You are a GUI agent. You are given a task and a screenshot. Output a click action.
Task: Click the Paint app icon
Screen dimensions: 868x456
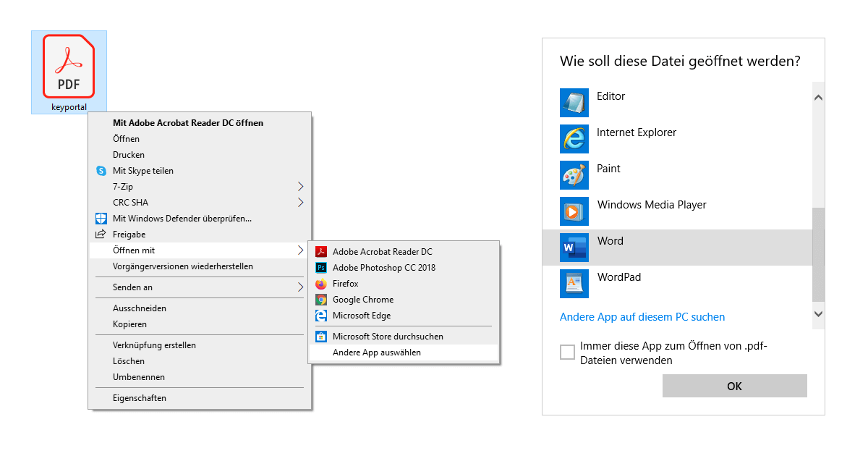click(574, 175)
